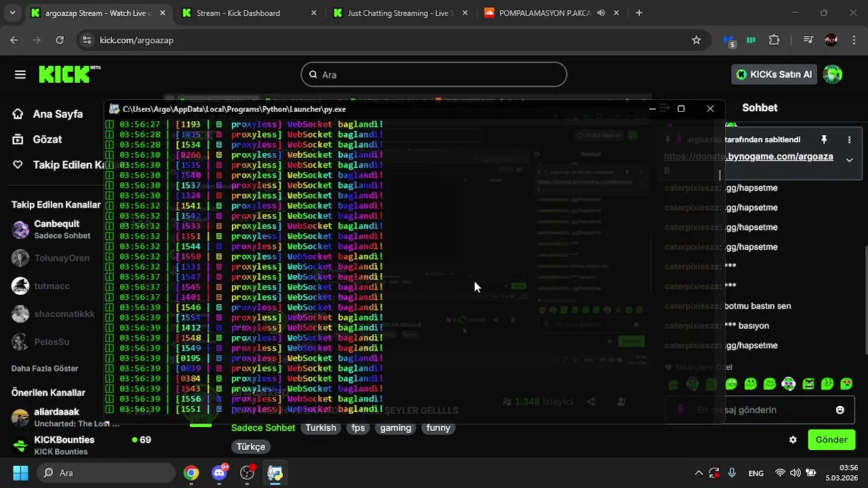Click the Sadece Sohbet category link

(263, 428)
